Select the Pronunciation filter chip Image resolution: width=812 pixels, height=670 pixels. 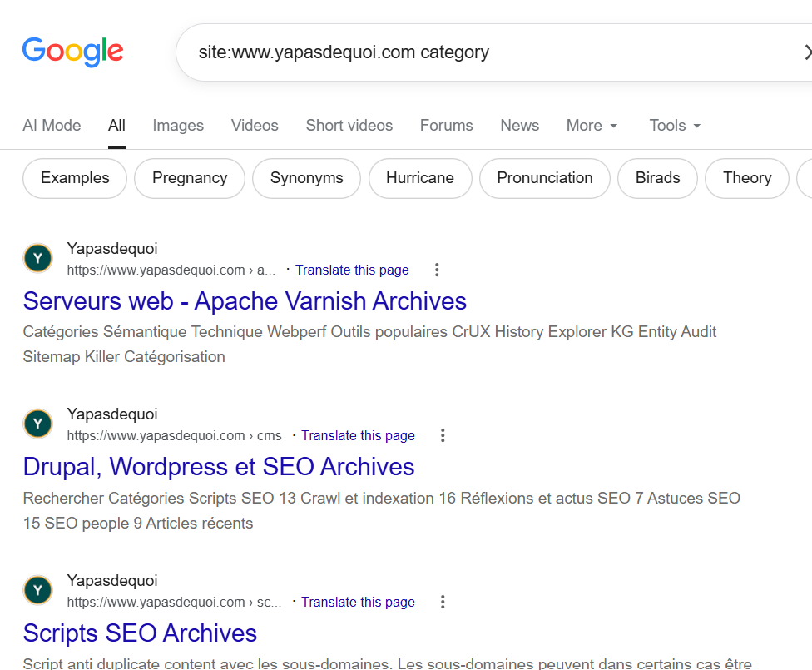pos(545,178)
